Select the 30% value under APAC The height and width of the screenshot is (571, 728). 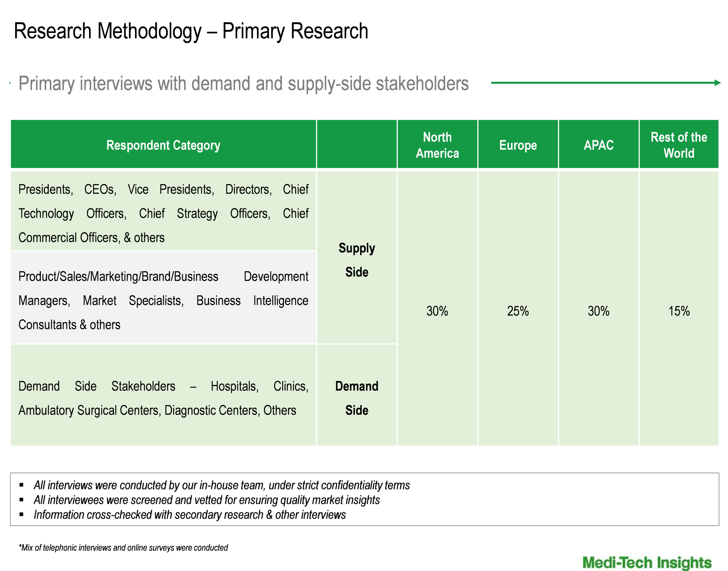[x=598, y=311]
